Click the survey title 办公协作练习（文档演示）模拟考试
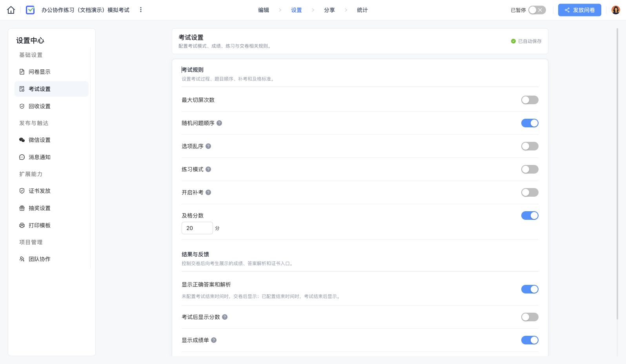This screenshot has width=626, height=364. 86,10
